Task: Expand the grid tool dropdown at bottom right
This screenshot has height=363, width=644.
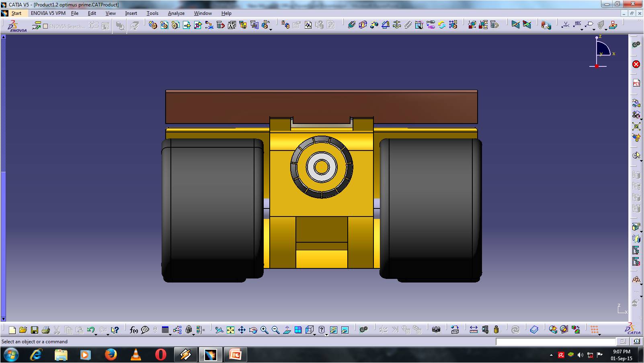Action: pyautogui.click(x=599, y=334)
